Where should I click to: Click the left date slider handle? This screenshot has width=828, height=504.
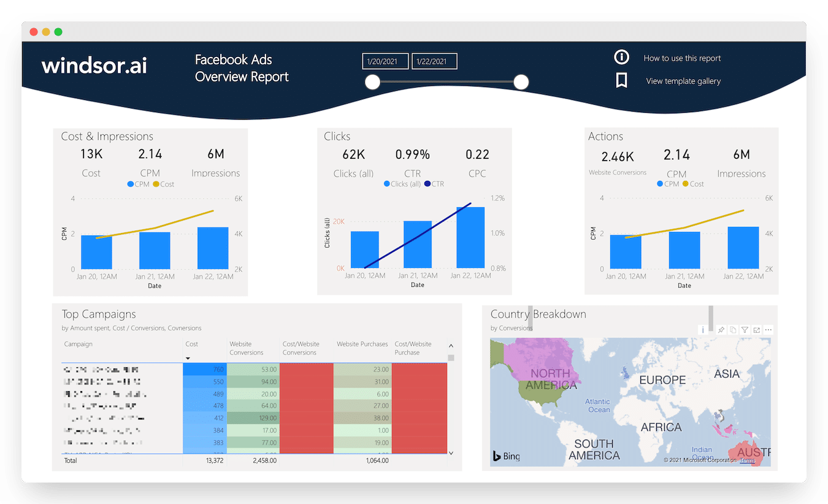(372, 82)
